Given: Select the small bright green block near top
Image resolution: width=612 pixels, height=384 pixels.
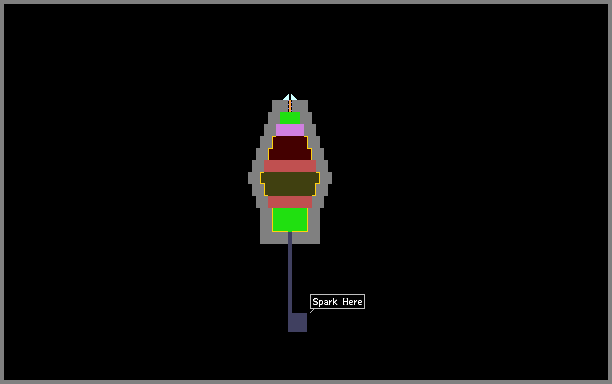Looking at the screenshot, I should pos(290,118).
